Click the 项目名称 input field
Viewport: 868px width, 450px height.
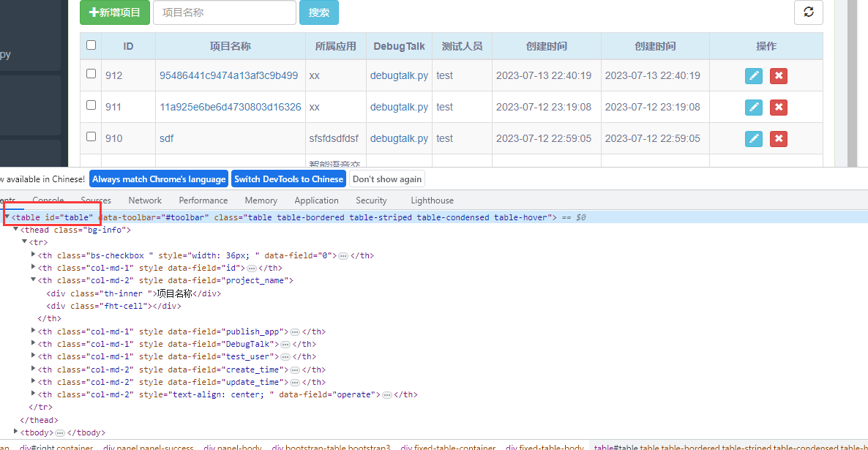tap(224, 12)
